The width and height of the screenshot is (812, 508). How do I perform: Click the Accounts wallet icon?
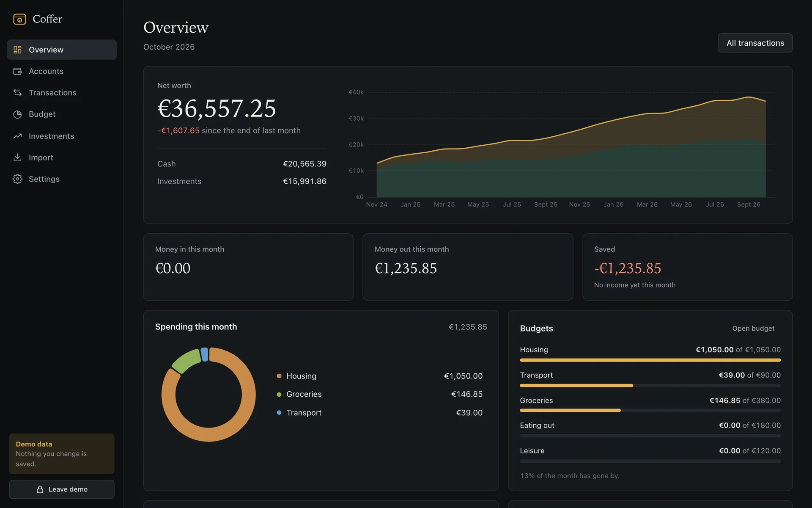(17, 71)
